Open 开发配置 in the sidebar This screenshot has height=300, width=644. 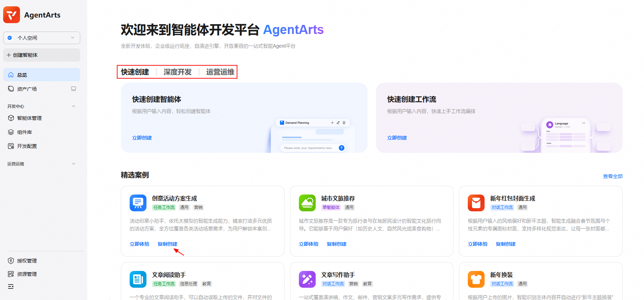27,146
